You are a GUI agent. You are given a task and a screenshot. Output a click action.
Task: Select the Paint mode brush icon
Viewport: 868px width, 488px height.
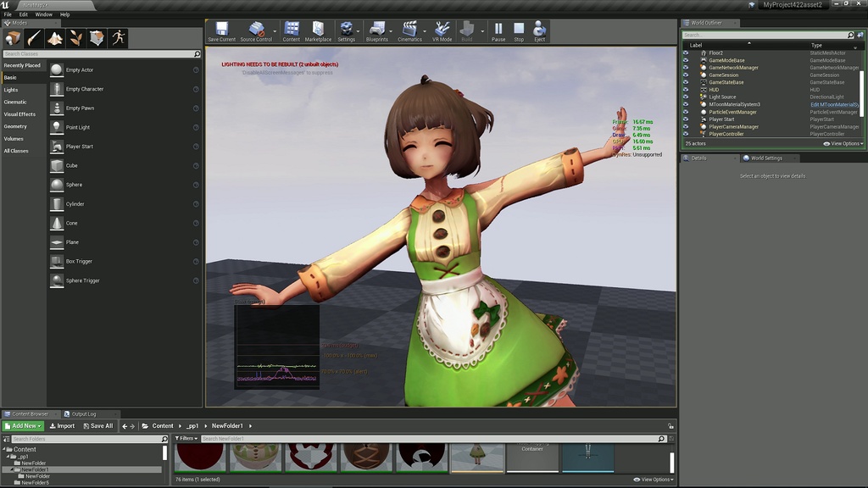click(34, 38)
